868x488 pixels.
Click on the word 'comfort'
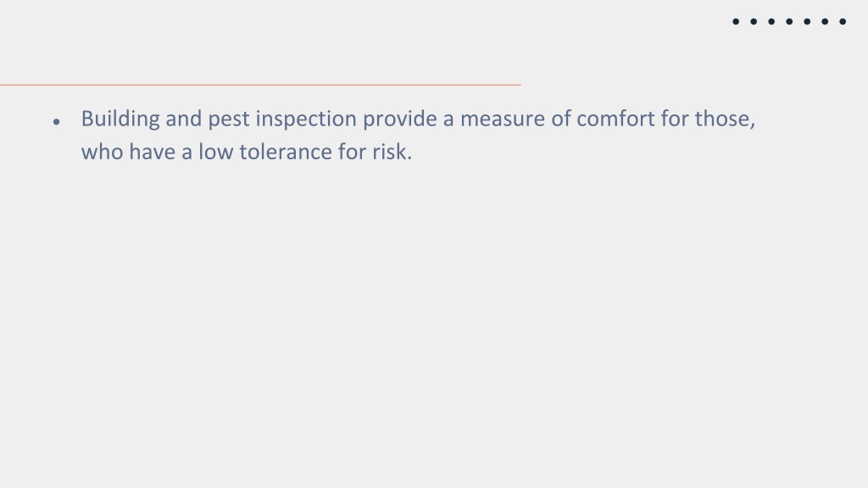coord(615,119)
